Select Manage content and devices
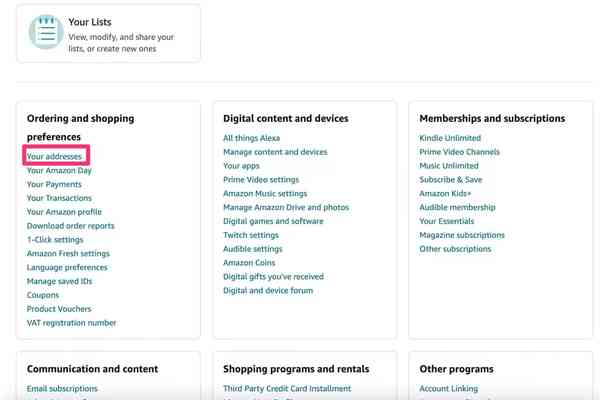Screen dimensions: 600x400 pyautogui.click(x=275, y=152)
